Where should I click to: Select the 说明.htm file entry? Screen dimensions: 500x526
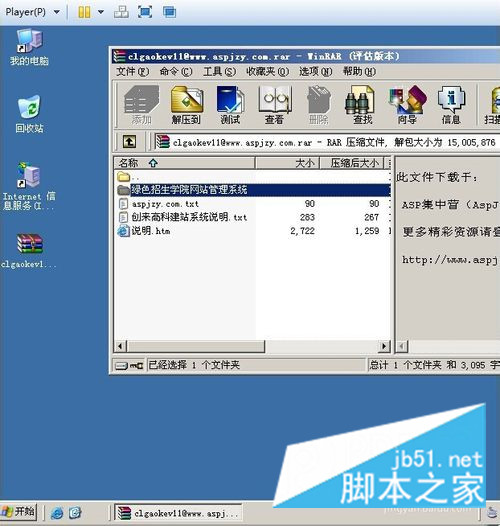[x=151, y=231]
